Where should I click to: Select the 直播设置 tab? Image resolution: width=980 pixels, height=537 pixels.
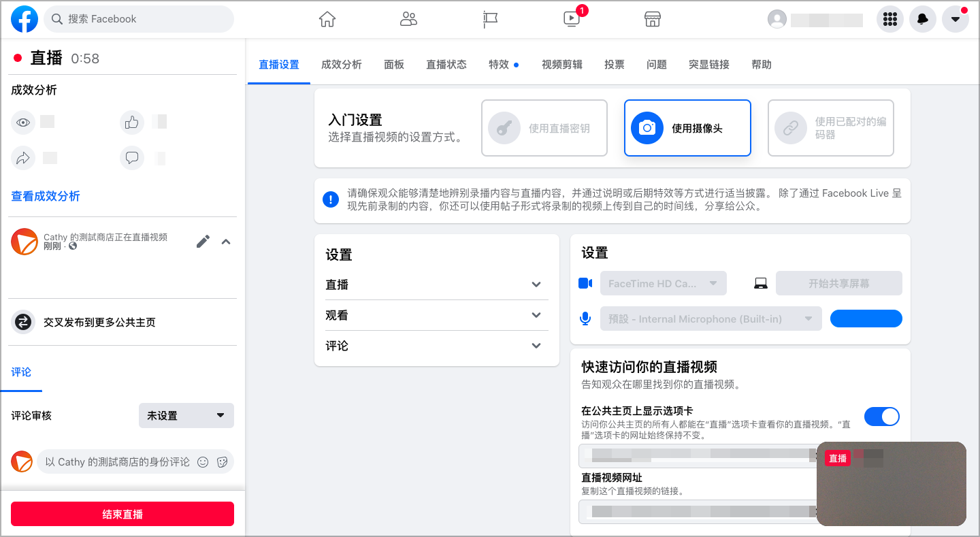click(279, 65)
